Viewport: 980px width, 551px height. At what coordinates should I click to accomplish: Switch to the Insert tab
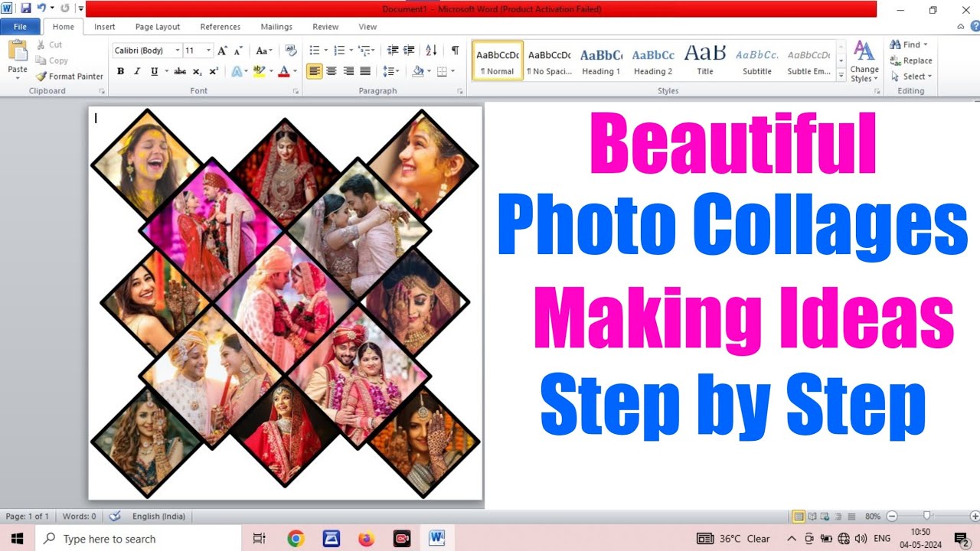(105, 27)
